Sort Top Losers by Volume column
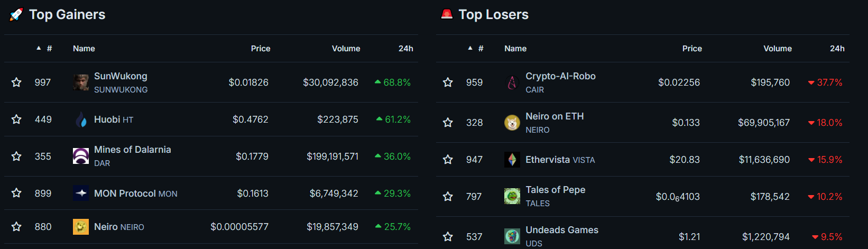This screenshot has height=249, width=868. (777, 49)
